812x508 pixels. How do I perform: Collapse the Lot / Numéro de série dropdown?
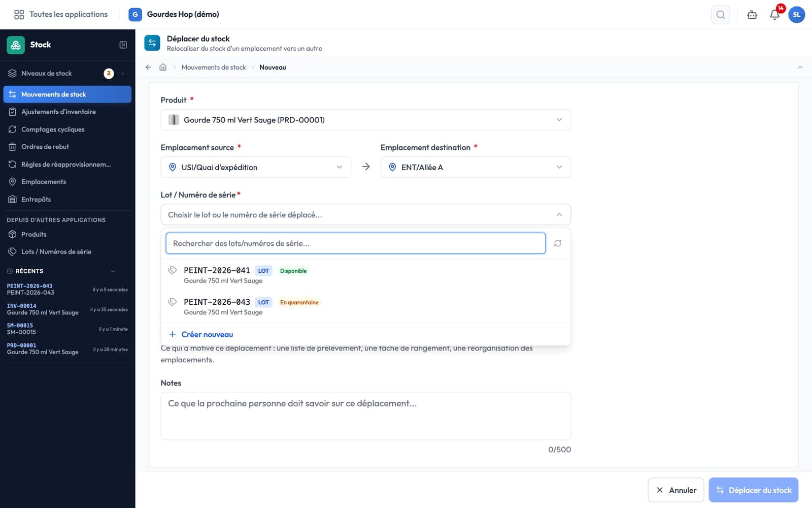[365, 215]
